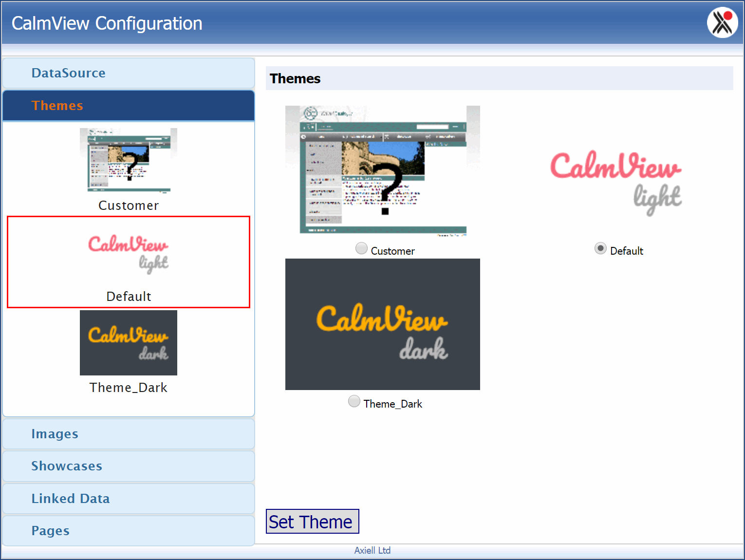This screenshot has width=745, height=560.
Task: Open the Images section
Action: 129,434
